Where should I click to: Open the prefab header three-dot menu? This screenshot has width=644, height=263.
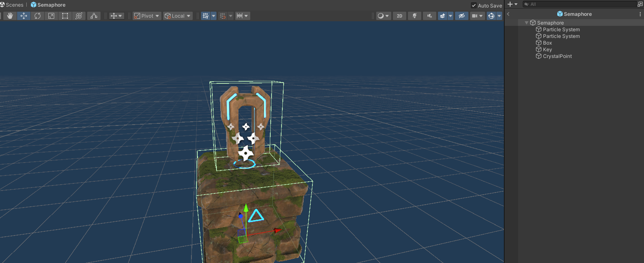point(640,14)
